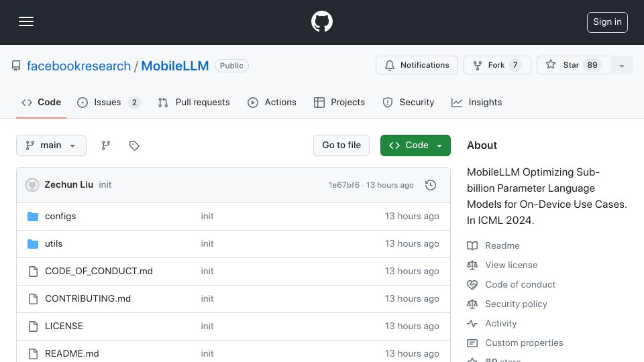Open the init commit for utils row

click(x=207, y=244)
